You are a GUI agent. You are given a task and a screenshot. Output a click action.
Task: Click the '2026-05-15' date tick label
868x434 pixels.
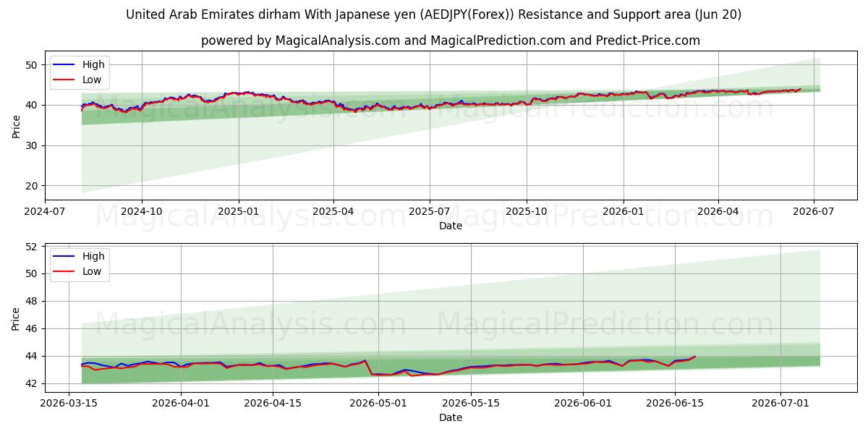[x=471, y=402]
